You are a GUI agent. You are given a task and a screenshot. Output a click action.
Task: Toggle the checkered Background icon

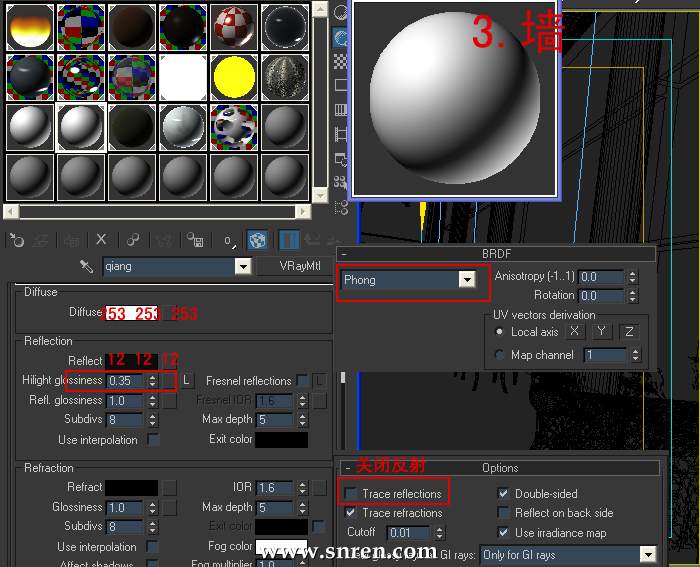click(341, 61)
